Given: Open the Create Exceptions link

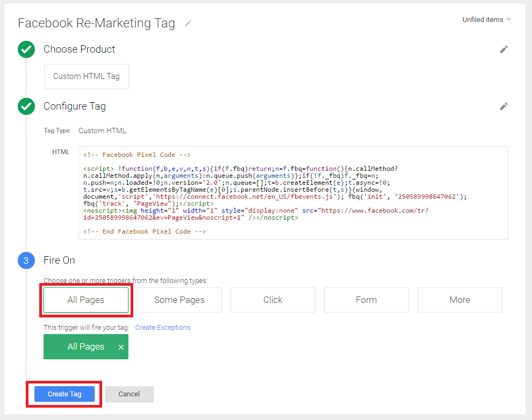Looking at the screenshot, I should (x=163, y=328).
